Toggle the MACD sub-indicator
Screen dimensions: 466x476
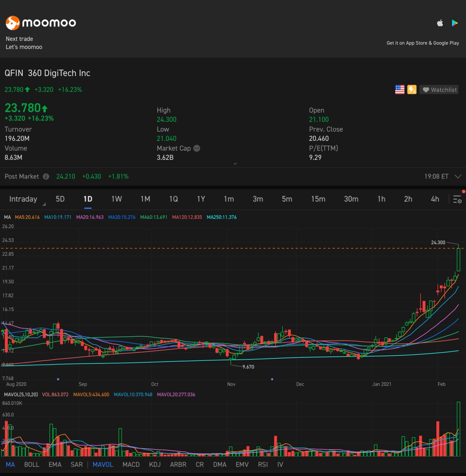(x=131, y=464)
